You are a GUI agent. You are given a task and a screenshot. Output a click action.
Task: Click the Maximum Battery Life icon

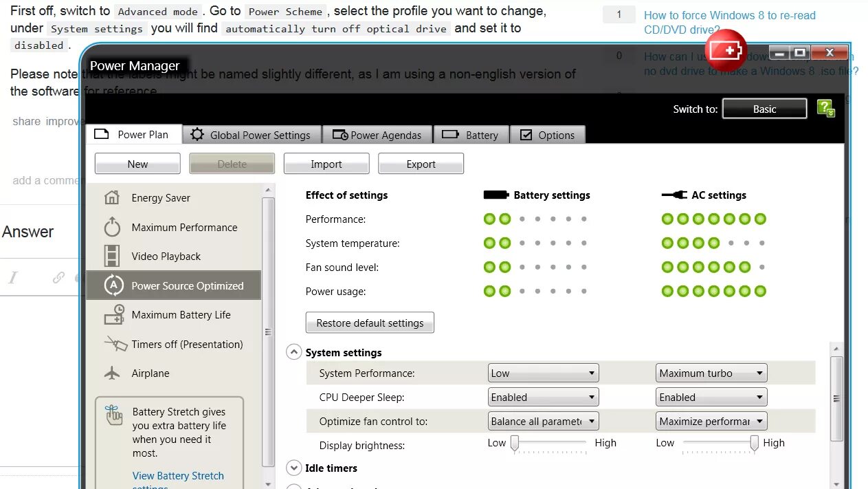click(113, 315)
